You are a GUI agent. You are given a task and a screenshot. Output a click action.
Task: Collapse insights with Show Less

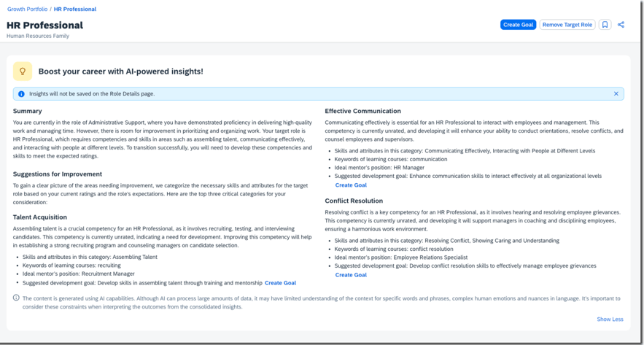610,319
